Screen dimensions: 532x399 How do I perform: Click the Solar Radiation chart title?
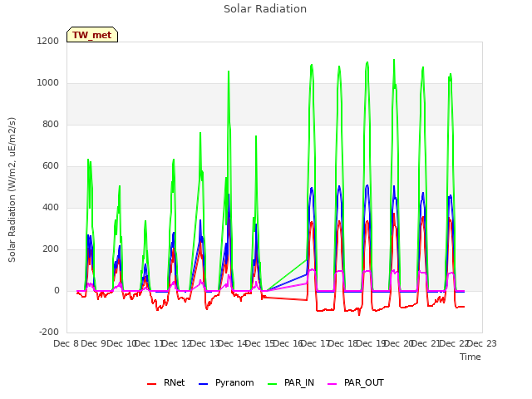(265, 9)
